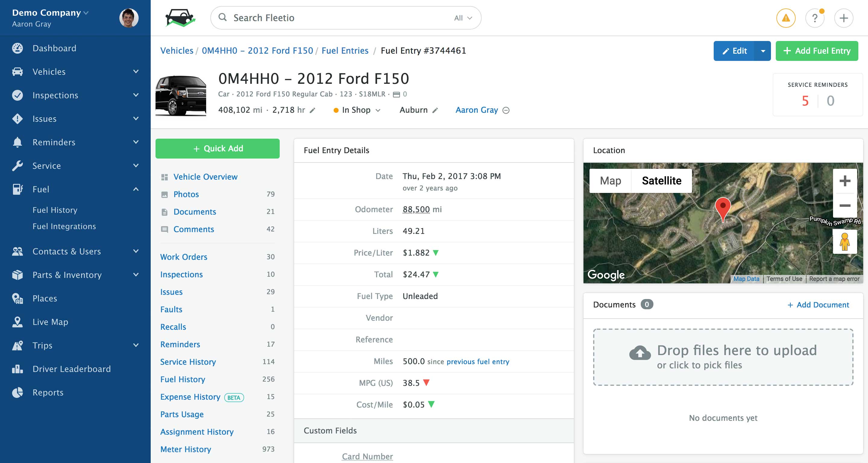Click in the Search Fleetio field
The width and height of the screenshot is (868, 463).
(346, 18)
